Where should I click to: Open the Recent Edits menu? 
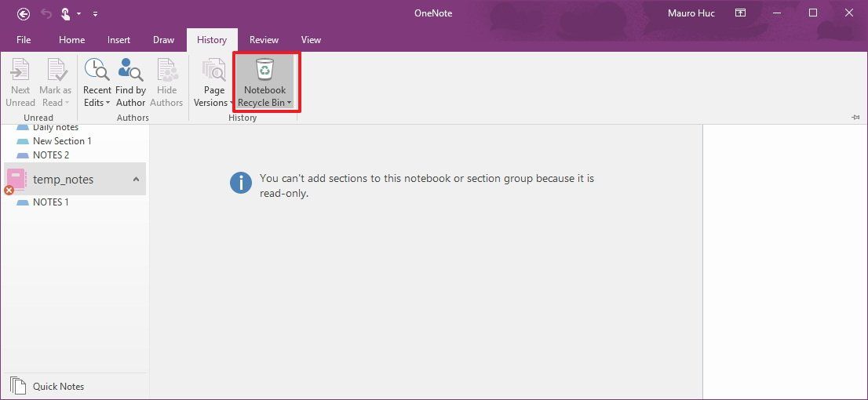97,82
